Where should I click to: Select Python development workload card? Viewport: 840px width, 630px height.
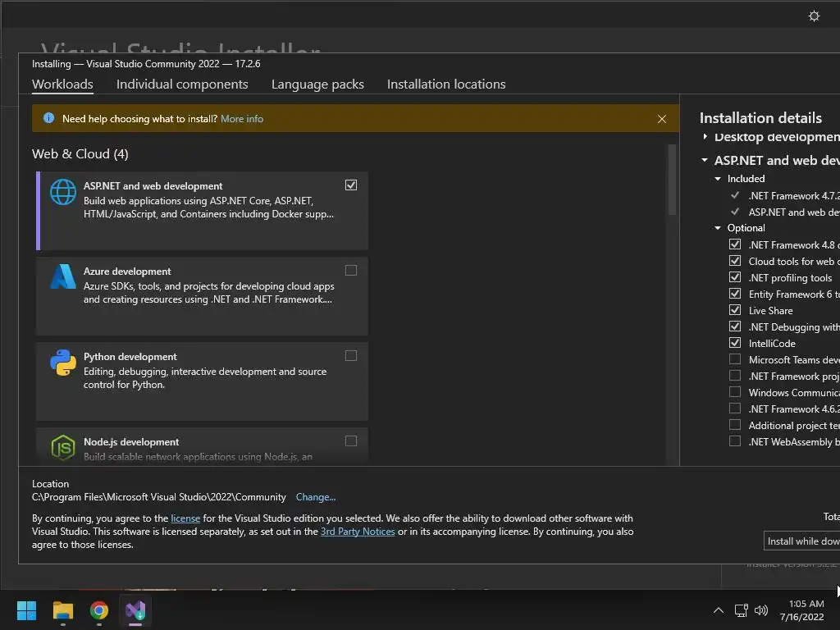[x=202, y=381]
